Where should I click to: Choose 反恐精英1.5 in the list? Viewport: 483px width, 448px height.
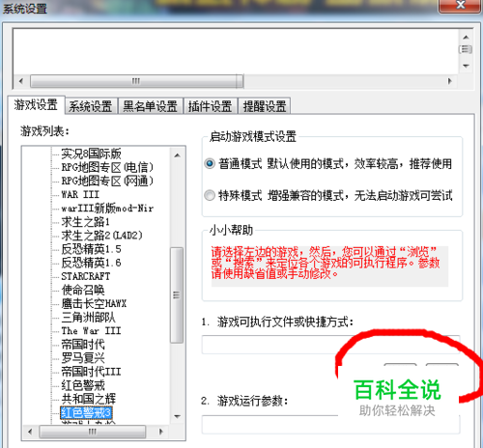click(92, 249)
